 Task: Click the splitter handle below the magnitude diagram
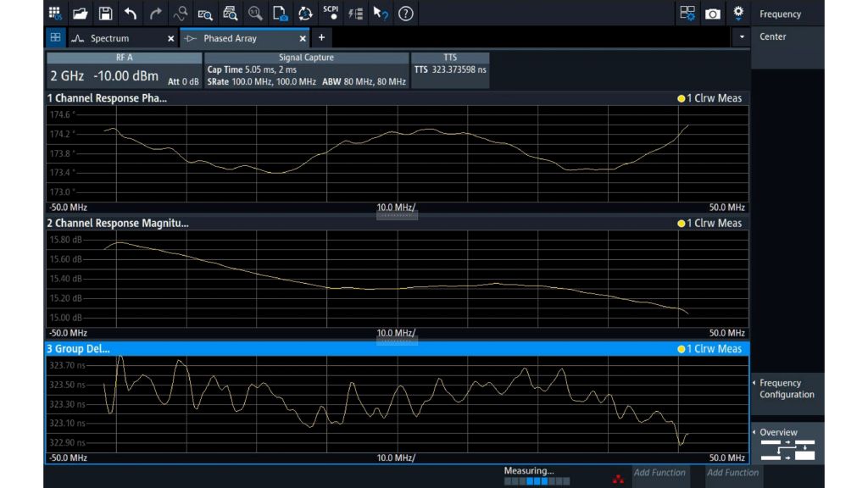[x=397, y=341]
